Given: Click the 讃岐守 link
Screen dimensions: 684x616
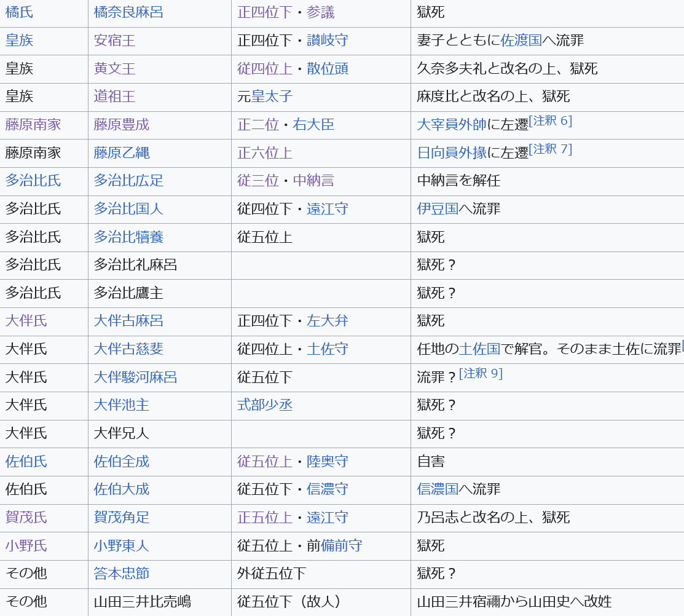Looking at the screenshot, I should [x=327, y=41].
